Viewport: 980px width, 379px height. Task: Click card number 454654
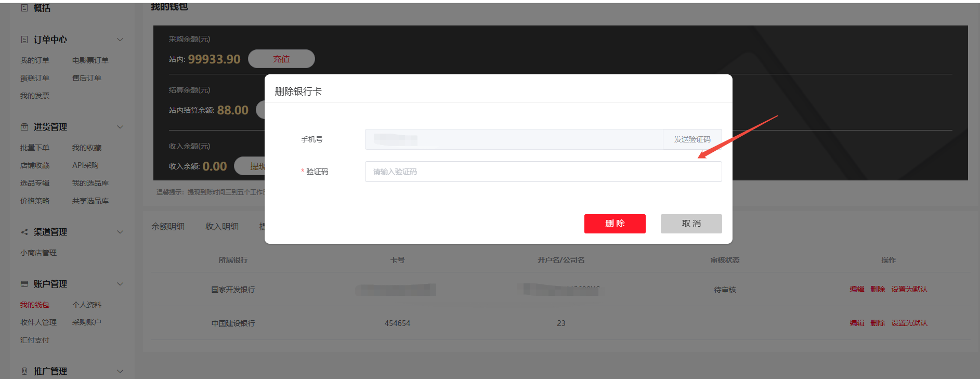(397, 323)
